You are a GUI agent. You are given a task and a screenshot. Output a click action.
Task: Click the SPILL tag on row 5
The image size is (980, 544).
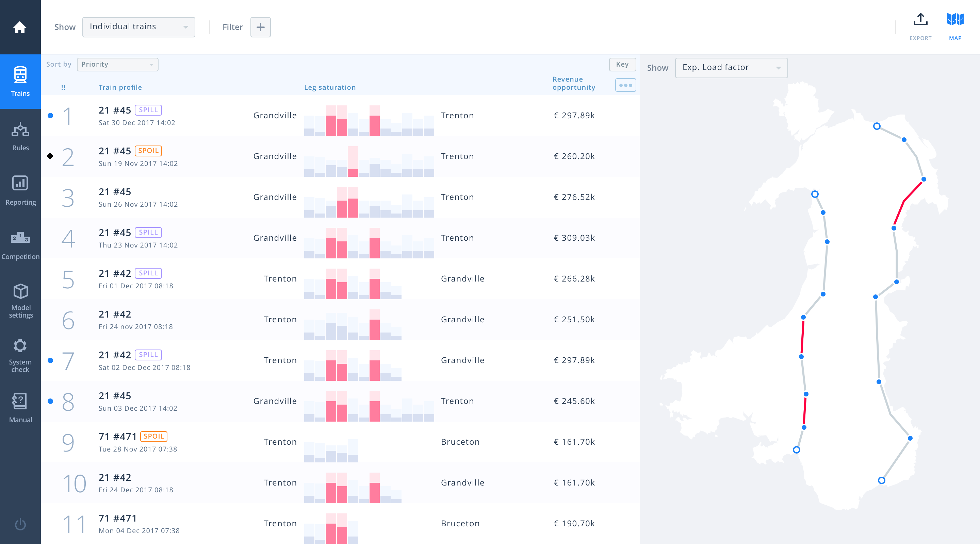pyautogui.click(x=148, y=273)
